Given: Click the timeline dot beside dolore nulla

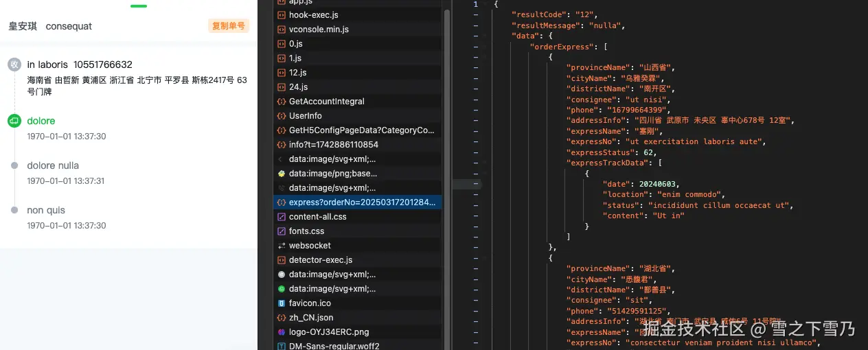Looking at the screenshot, I should click(14, 165).
